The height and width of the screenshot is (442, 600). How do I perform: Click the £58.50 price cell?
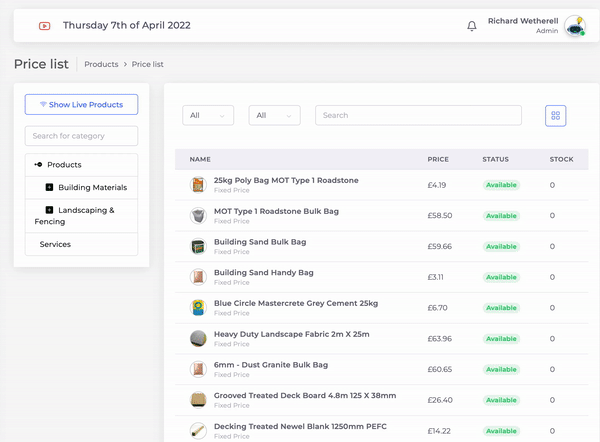pyautogui.click(x=440, y=215)
